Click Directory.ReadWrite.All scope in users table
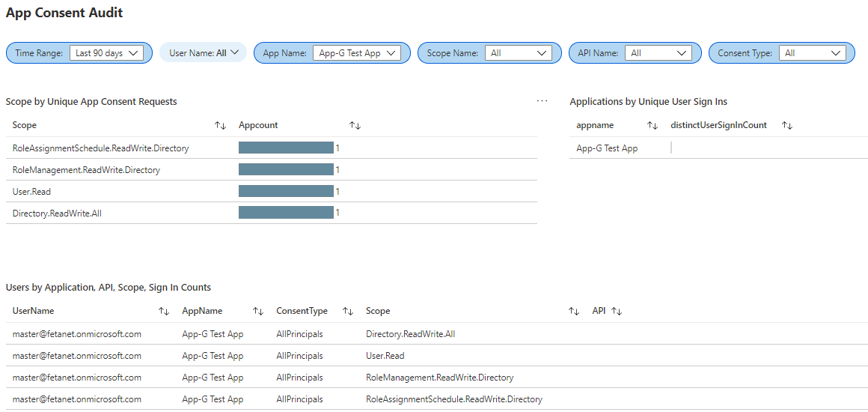This screenshot has width=868, height=412. point(411,334)
